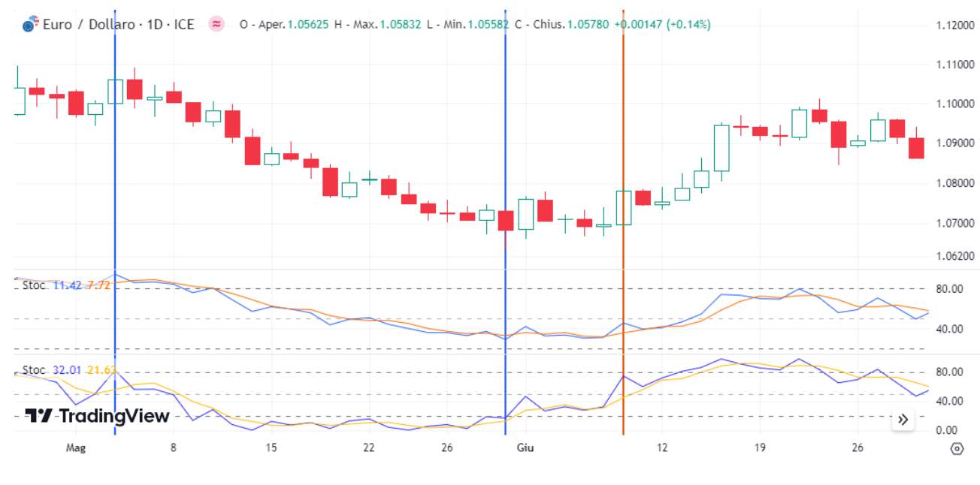Click the upper Stoc legend showing 11.42
Image resolution: width=980 pixels, height=485 pixels.
[x=68, y=285]
